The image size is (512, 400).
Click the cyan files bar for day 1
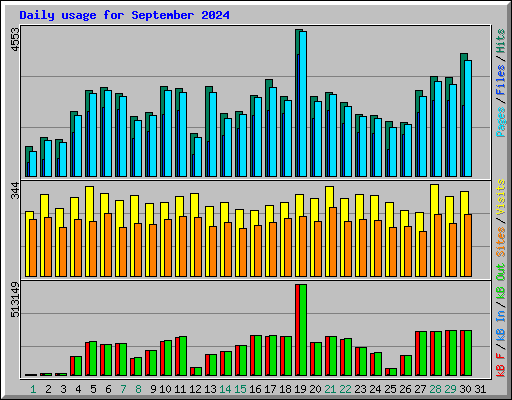pyautogui.click(x=33, y=164)
